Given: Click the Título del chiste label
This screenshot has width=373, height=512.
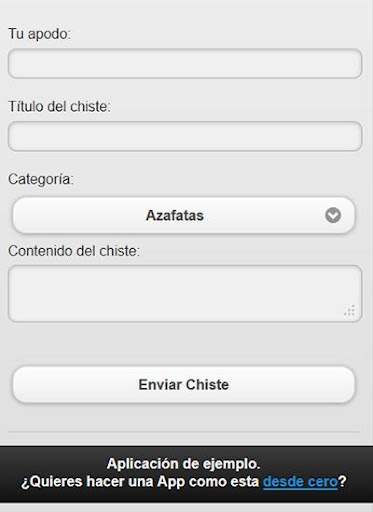Looking at the screenshot, I should [x=59, y=107].
